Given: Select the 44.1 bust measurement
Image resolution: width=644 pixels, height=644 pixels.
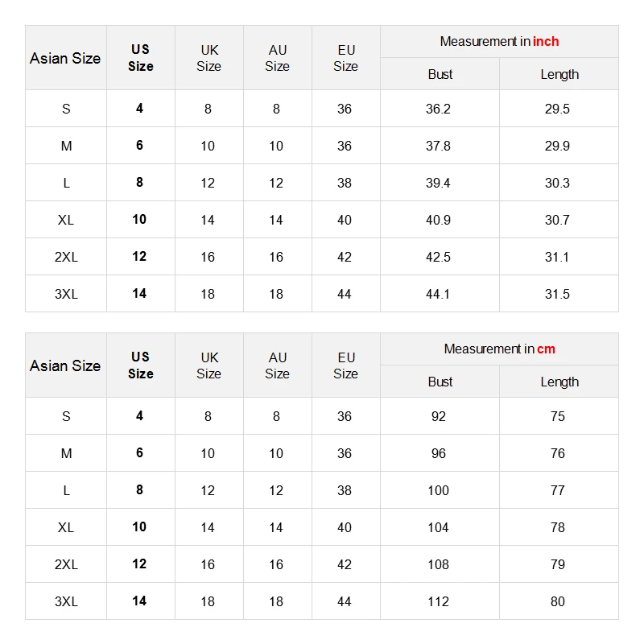Looking at the screenshot, I should pos(438,294).
